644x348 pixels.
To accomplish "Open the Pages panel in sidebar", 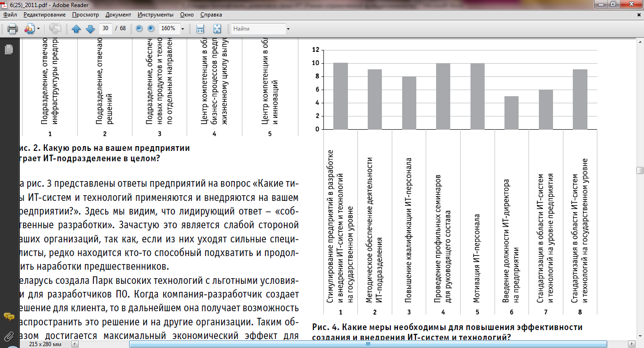I will pos(8,49).
